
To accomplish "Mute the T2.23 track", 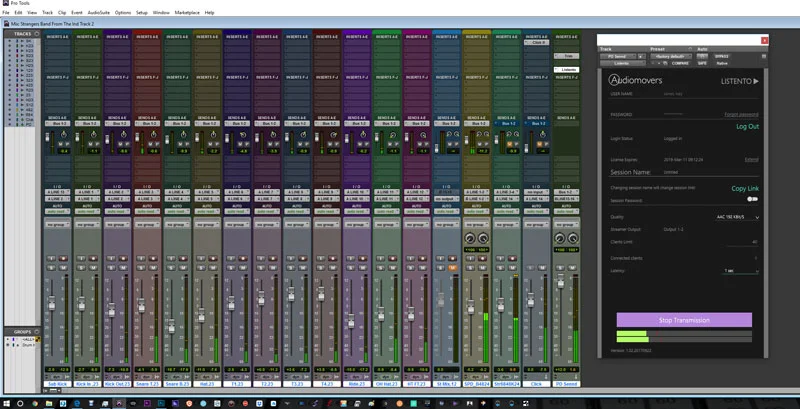I will [273, 268].
